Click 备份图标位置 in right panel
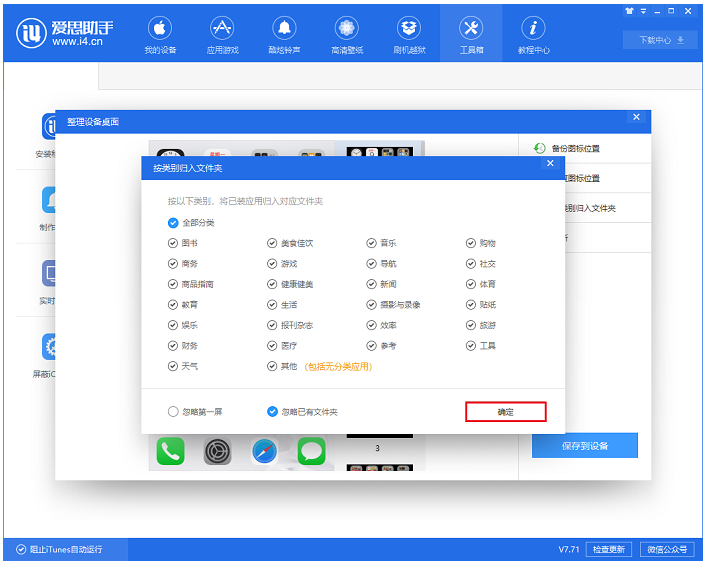The height and width of the screenshot is (568, 706). tap(566, 149)
